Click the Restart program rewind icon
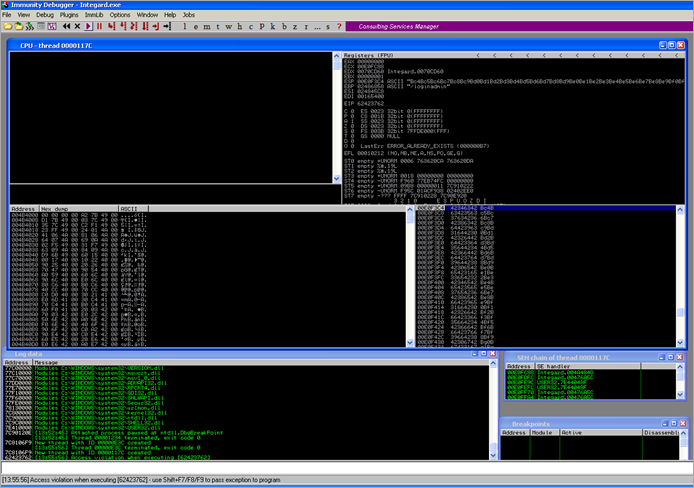The width and height of the screenshot is (694, 488). coord(66,26)
